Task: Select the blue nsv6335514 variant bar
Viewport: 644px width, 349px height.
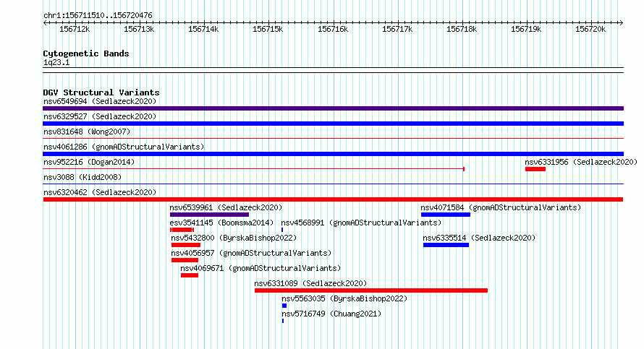Action: (446, 245)
